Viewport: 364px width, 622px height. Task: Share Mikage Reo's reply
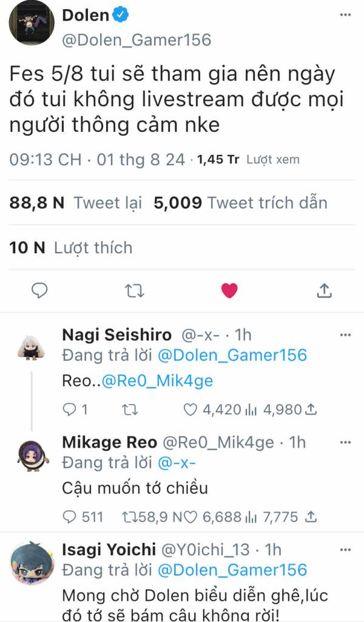click(312, 516)
